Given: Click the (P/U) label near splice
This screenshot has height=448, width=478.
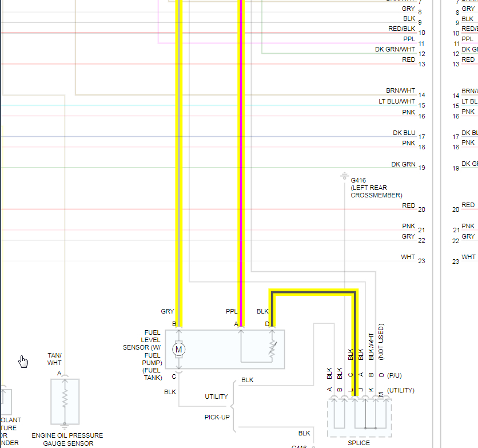Looking at the screenshot, I should 394,375.
